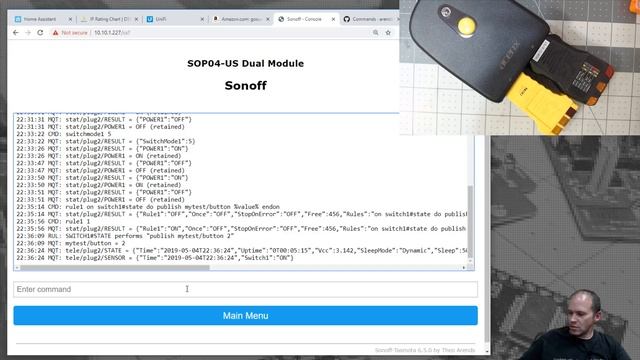Go back using browser back arrow
The width and height of the screenshot is (640, 360).
tap(16, 33)
